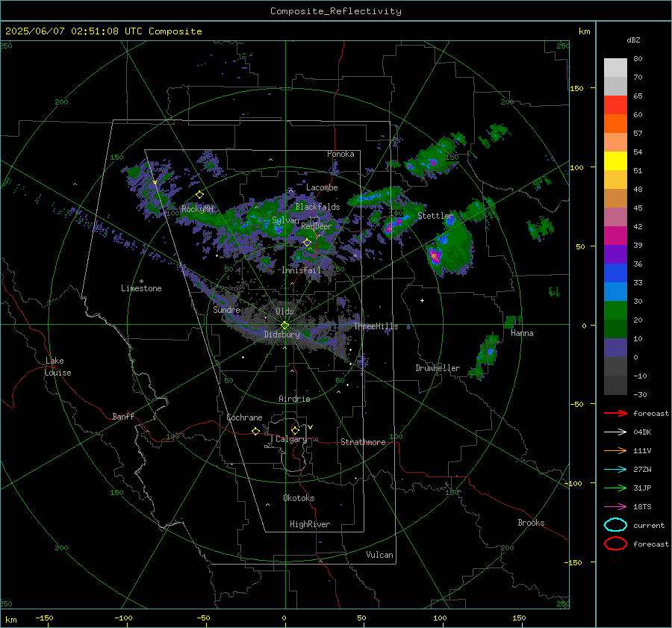
Task: Click the RedDeer city label
Action: coord(317,226)
